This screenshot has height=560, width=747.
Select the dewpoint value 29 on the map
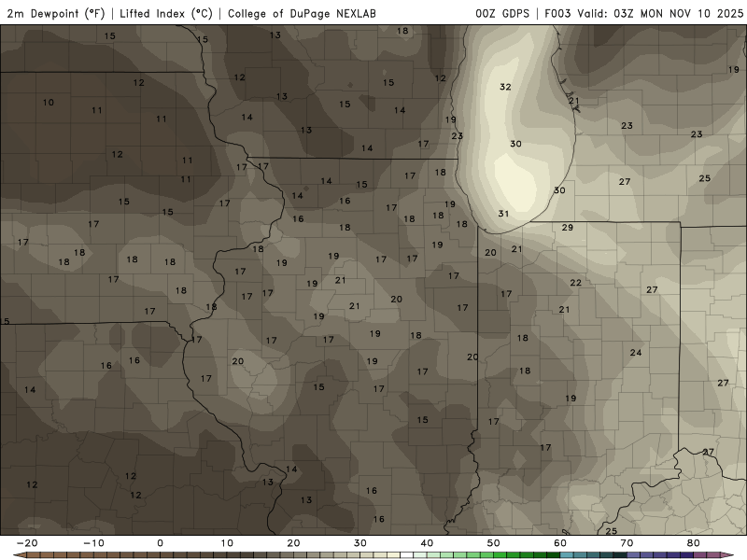[x=567, y=227]
